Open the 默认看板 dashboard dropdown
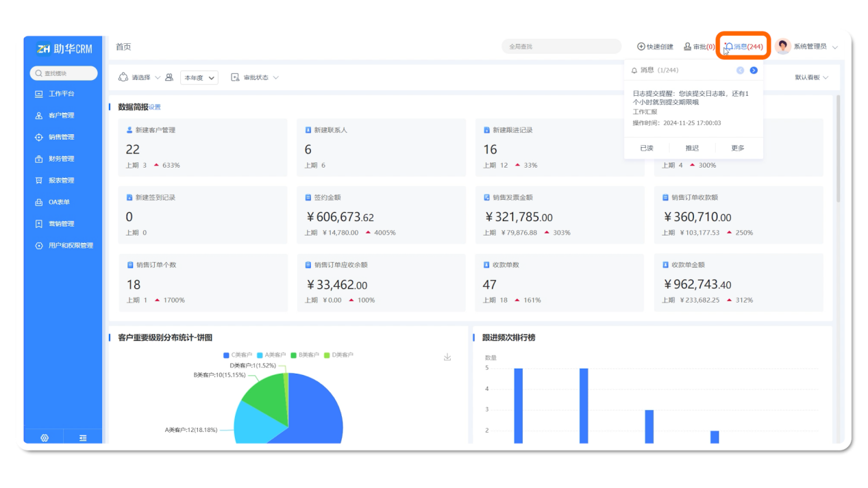 pyautogui.click(x=811, y=78)
